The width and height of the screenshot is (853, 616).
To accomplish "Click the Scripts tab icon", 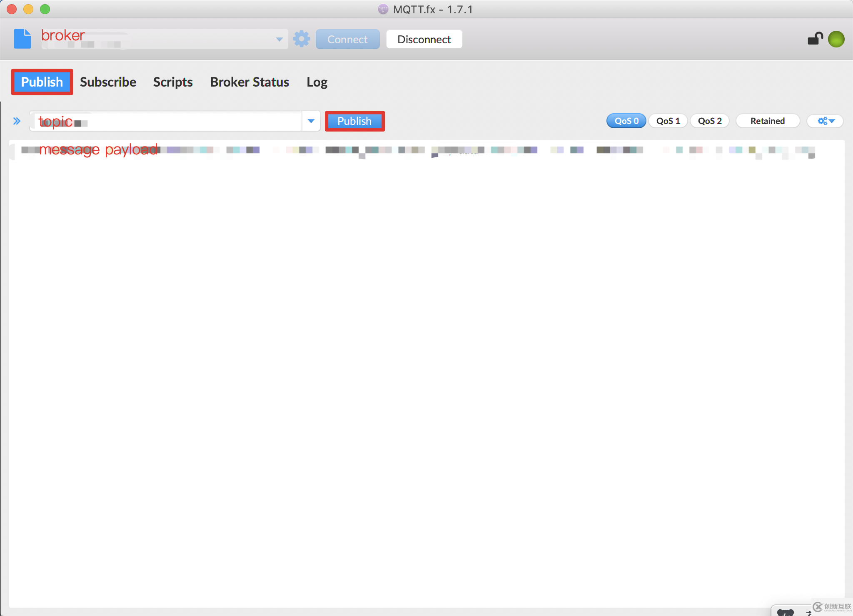I will pos(173,82).
